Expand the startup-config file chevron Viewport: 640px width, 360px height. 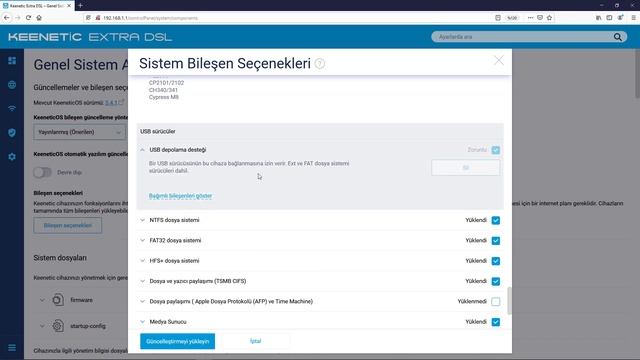(x=42, y=326)
